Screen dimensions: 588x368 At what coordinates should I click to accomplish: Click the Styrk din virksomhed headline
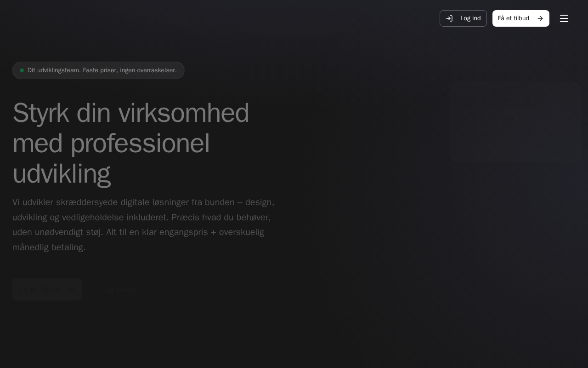131,143
